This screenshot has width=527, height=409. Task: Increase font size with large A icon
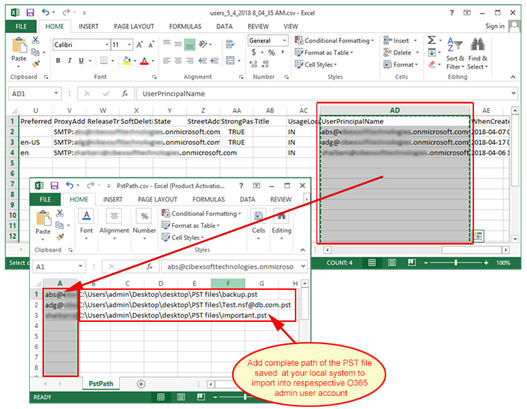click(140, 44)
